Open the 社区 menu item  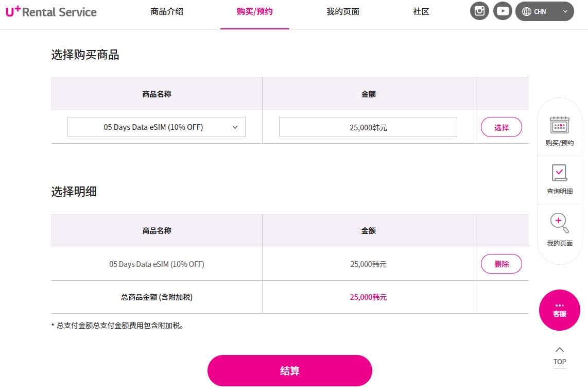click(x=421, y=12)
